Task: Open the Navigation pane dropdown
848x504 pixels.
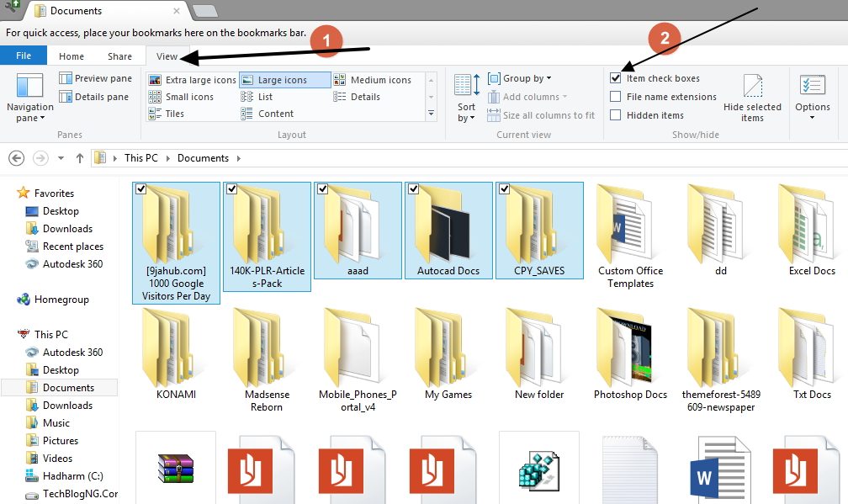Action: coord(29,98)
